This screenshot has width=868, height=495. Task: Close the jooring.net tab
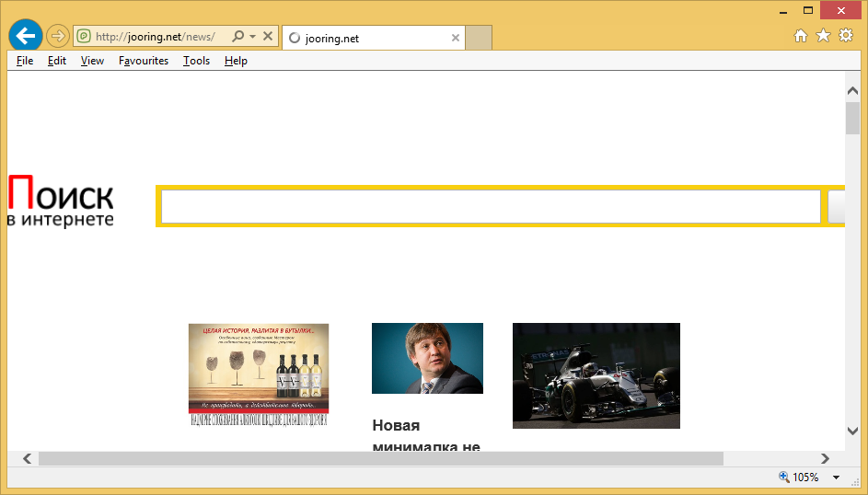[x=455, y=38]
